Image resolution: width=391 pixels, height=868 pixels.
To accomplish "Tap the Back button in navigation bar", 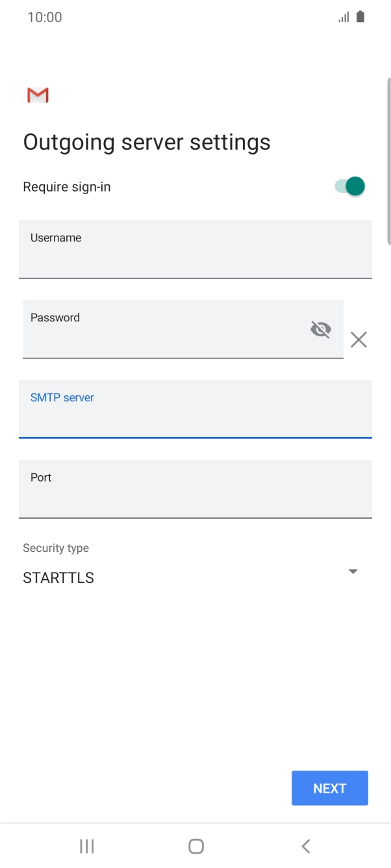I will pyautogui.click(x=305, y=846).
